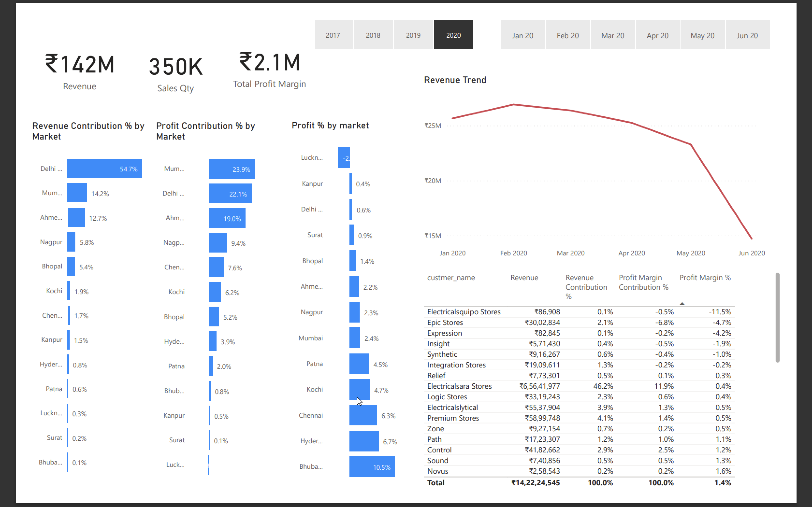The image size is (812, 507).
Task: Select the 2017 year filter button
Action: [333, 35]
